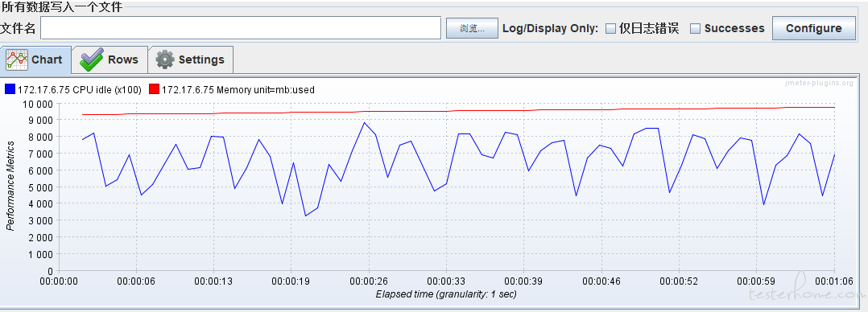This screenshot has height=312, width=868.
Task: Click red Memory used legend square
Action: [155, 89]
